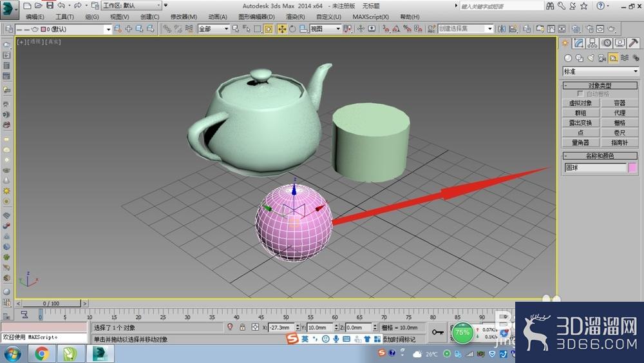644x363 pixels.
Task: Open the 工作区: 默认 workspace dropdown
Action: click(x=131, y=6)
